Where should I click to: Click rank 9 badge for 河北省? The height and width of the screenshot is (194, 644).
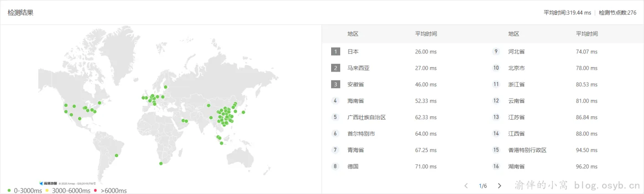click(496, 52)
